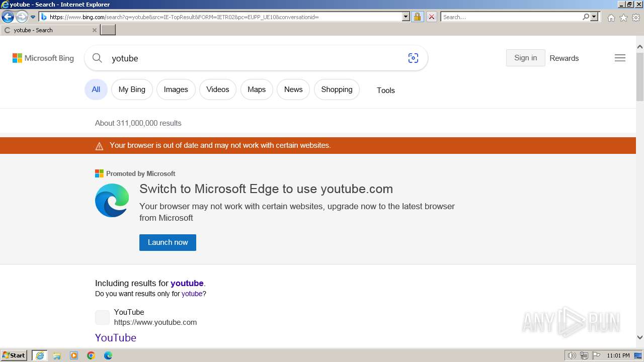The image size is (644, 362).
Task: Click Internet Explorer taskbar icon
Action: pyautogui.click(x=40, y=355)
